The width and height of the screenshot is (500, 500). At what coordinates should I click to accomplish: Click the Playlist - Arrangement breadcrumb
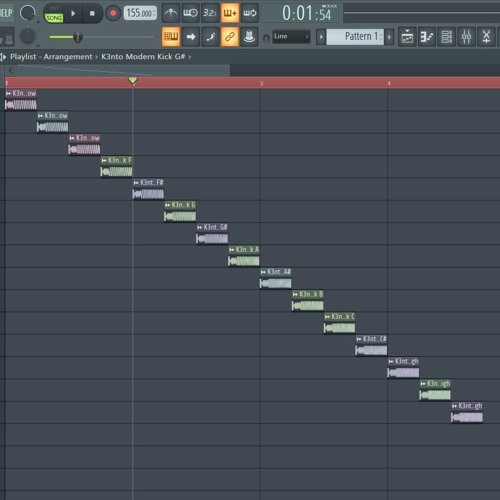coord(51,57)
